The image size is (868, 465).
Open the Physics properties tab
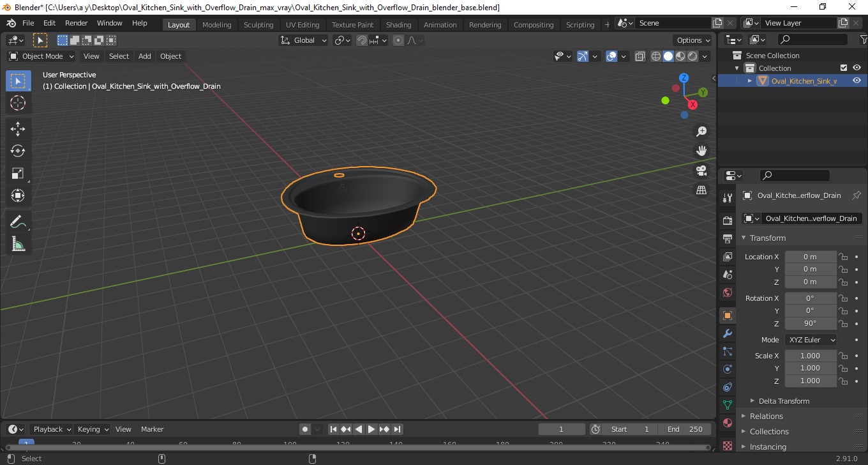[x=728, y=369]
